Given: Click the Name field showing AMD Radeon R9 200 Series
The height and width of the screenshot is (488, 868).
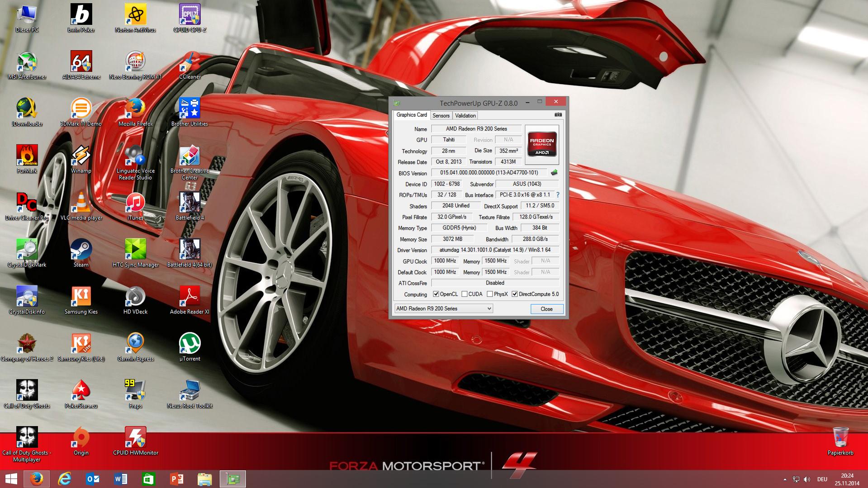Looking at the screenshot, I should [476, 129].
